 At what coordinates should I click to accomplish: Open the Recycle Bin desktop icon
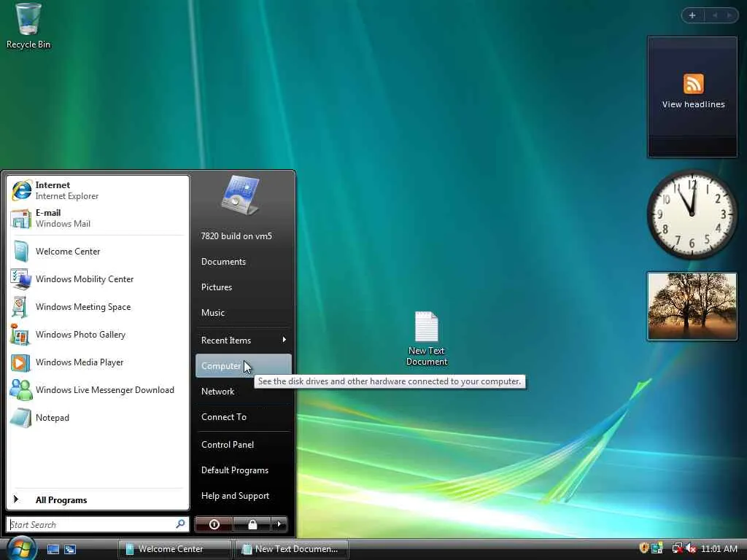28,26
